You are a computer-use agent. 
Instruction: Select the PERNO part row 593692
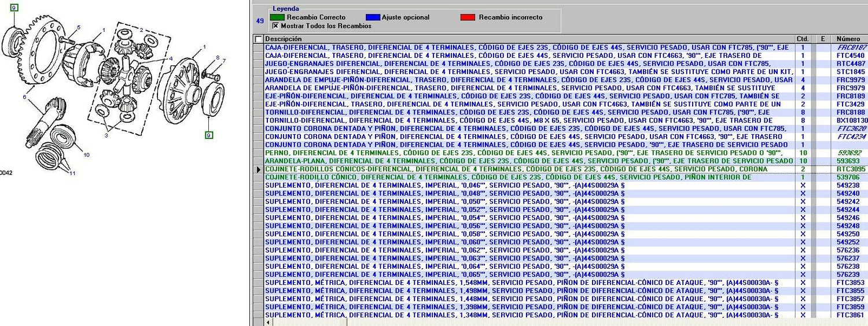click(x=851, y=153)
